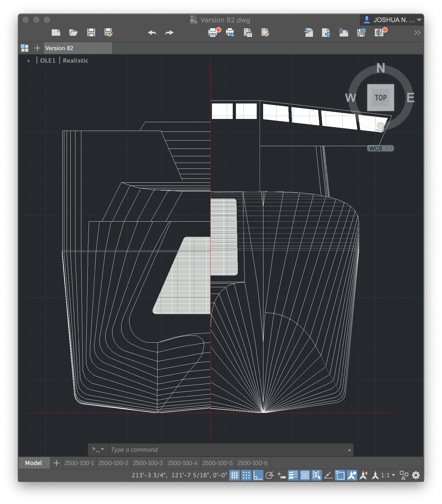This screenshot has height=504, width=442.
Task: Open status bar settings with the gear icon
Action: [x=416, y=475]
